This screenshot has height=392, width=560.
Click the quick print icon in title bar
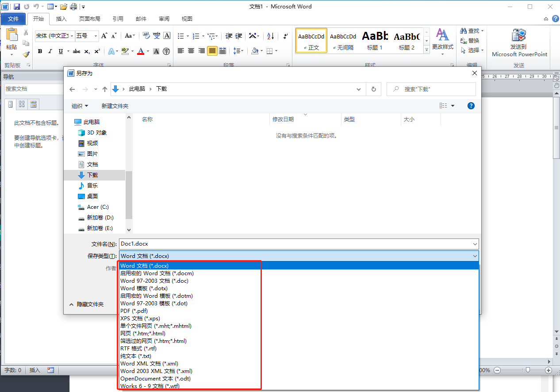[x=73, y=7]
